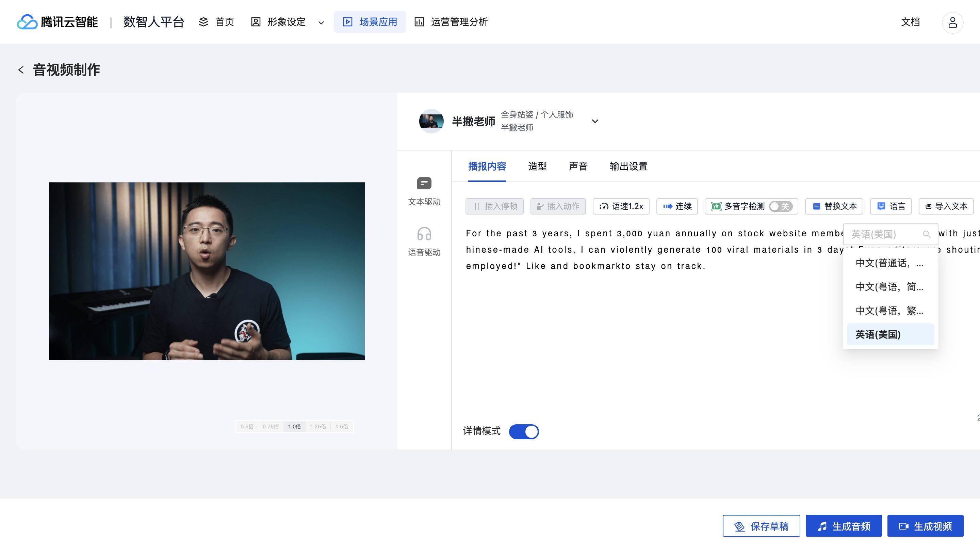Image resolution: width=980 pixels, height=553 pixels.
Task: Choose 中文(粤语, 简...) from language list
Action: [889, 287]
